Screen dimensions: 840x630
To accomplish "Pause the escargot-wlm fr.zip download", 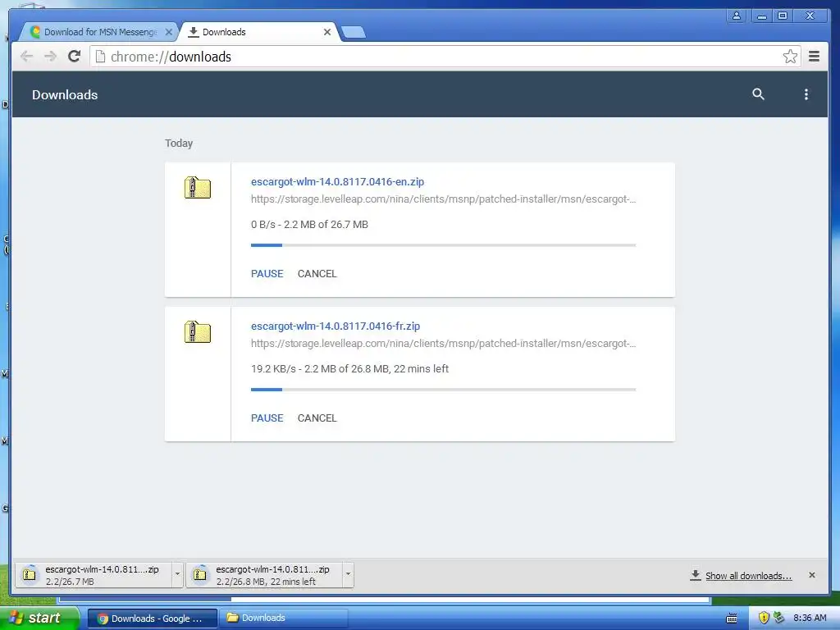I will 267,418.
